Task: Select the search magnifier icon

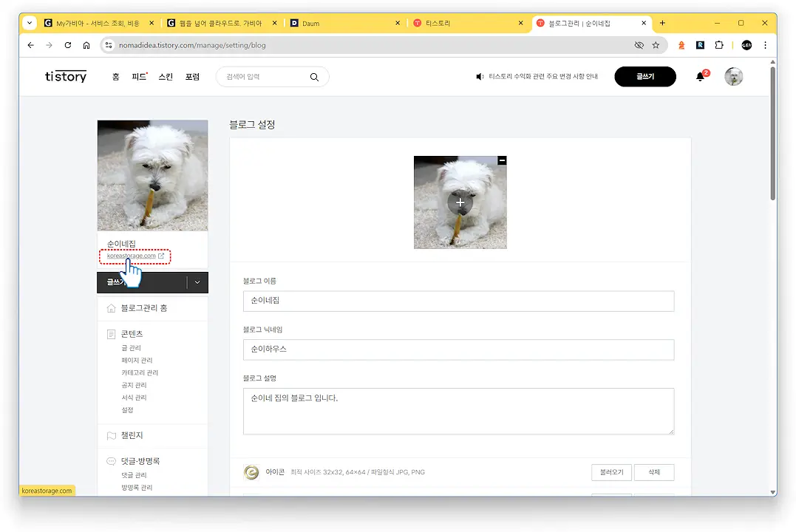Action: click(313, 77)
